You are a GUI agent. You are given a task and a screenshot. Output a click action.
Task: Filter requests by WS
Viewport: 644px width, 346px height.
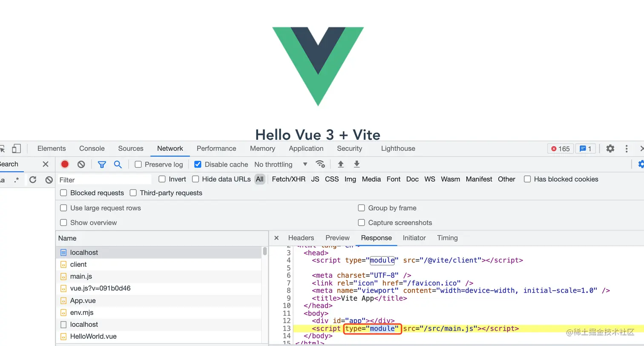point(430,179)
